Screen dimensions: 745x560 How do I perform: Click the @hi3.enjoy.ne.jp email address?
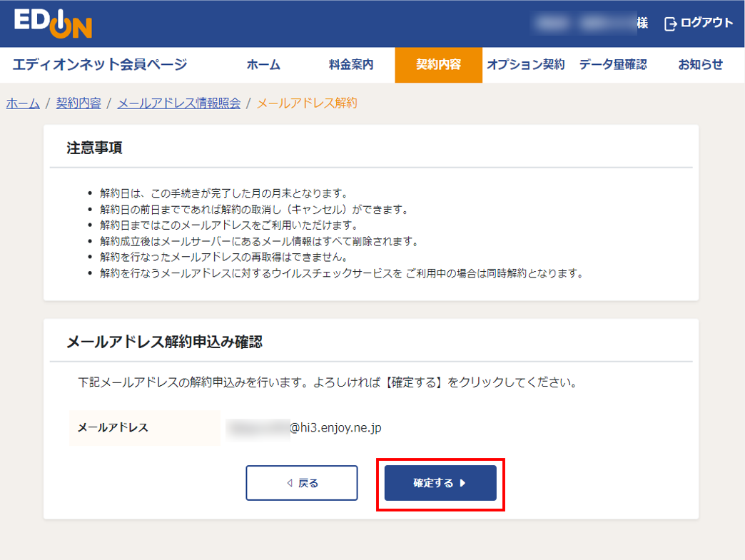[335, 427]
